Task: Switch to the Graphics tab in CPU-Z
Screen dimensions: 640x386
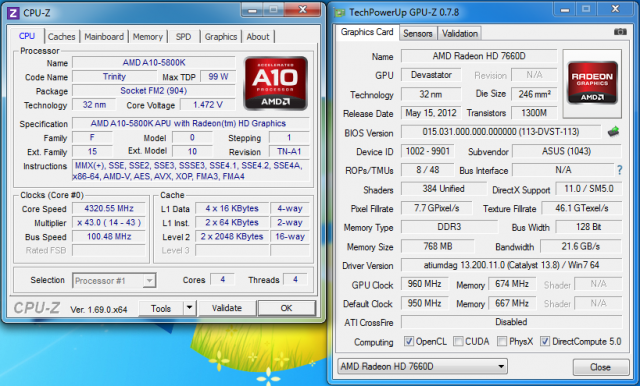Action: coord(221,37)
